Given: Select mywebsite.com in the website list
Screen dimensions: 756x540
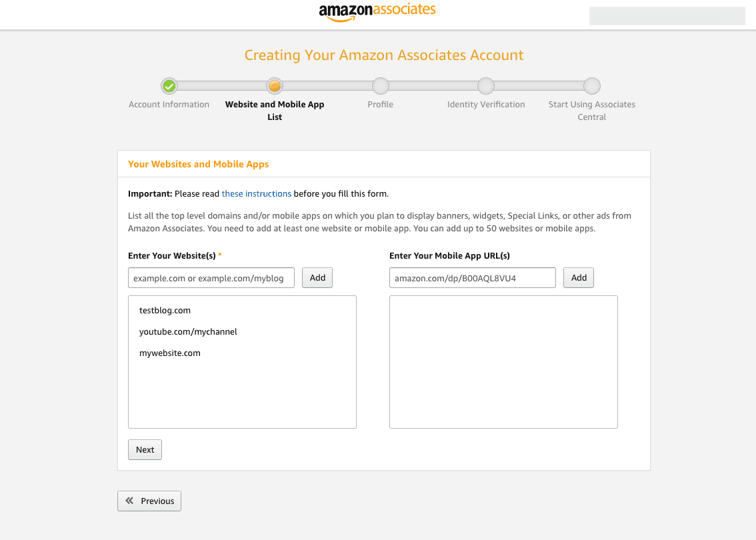Looking at the screenshot, I should coord(170,353).
